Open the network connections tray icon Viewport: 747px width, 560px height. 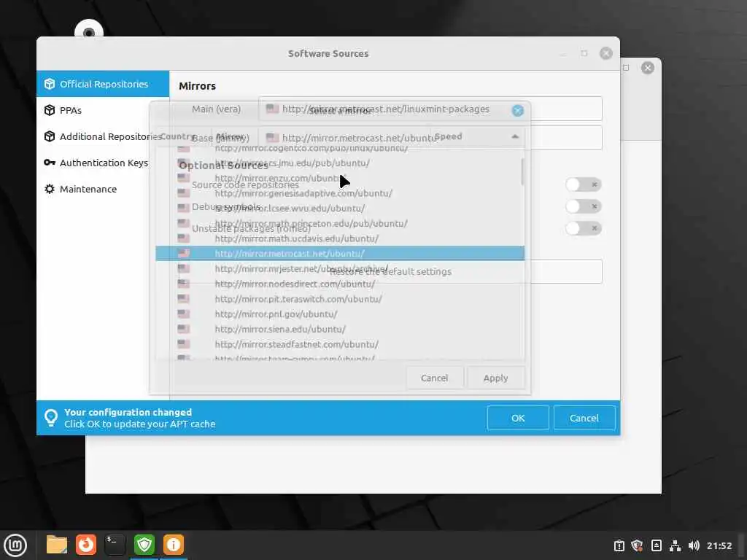(x=675, y=545)
